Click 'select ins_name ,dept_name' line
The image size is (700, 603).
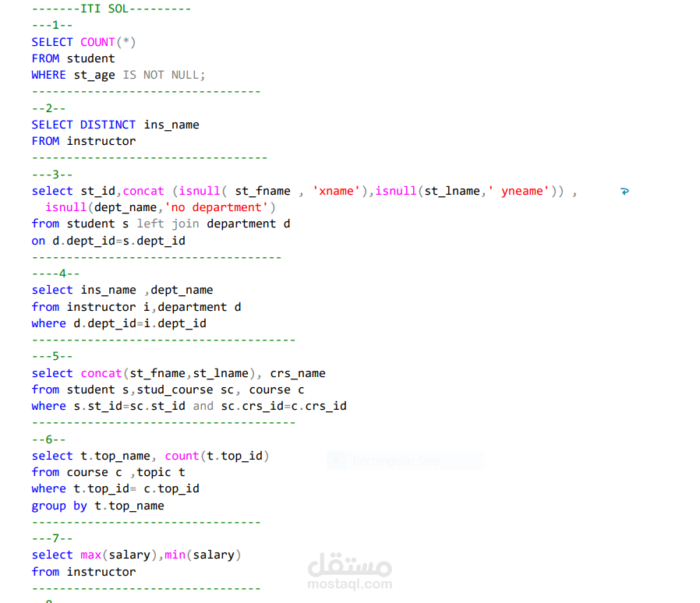click(x=122, y=290)
